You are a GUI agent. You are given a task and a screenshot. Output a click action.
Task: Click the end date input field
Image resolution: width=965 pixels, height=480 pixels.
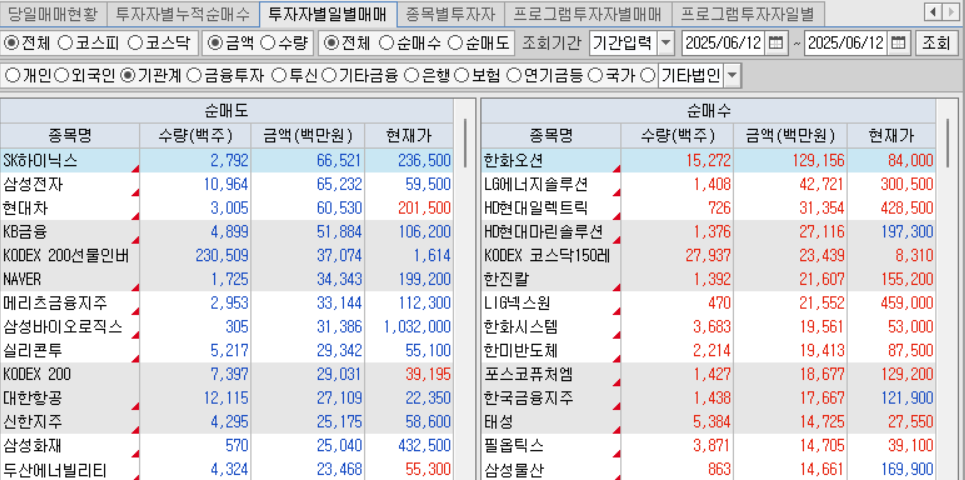847,43
